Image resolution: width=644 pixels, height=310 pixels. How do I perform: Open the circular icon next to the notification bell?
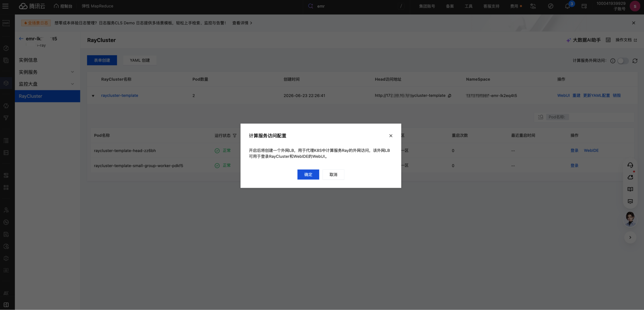coord(550,6)
